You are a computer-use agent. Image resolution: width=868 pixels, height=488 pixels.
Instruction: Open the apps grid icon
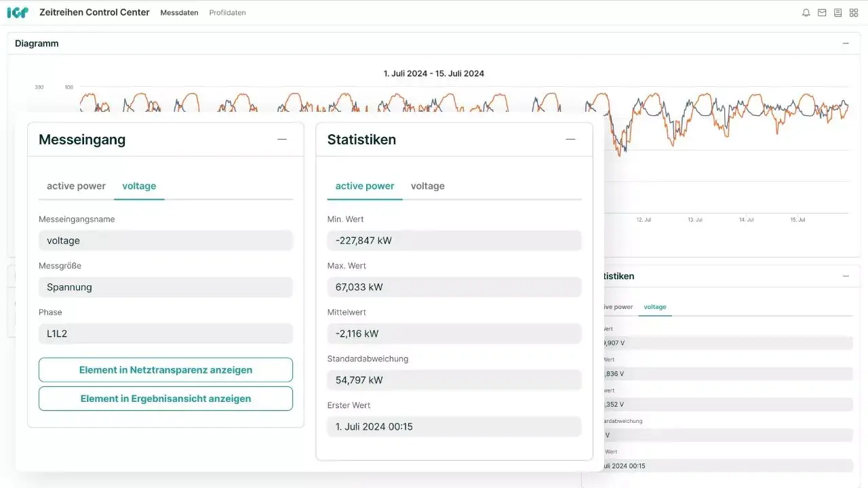point(854,13)
